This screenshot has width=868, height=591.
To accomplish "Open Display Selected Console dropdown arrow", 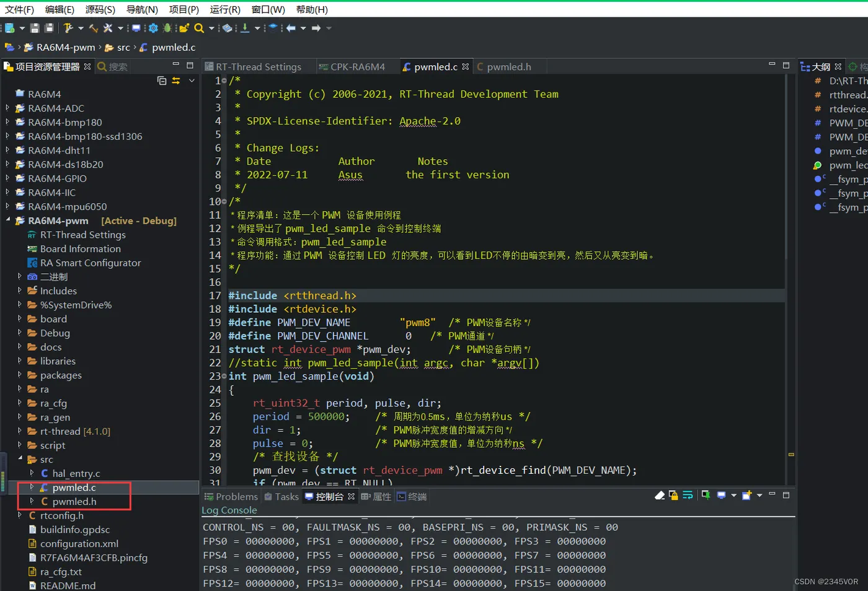I will (734, 495).
